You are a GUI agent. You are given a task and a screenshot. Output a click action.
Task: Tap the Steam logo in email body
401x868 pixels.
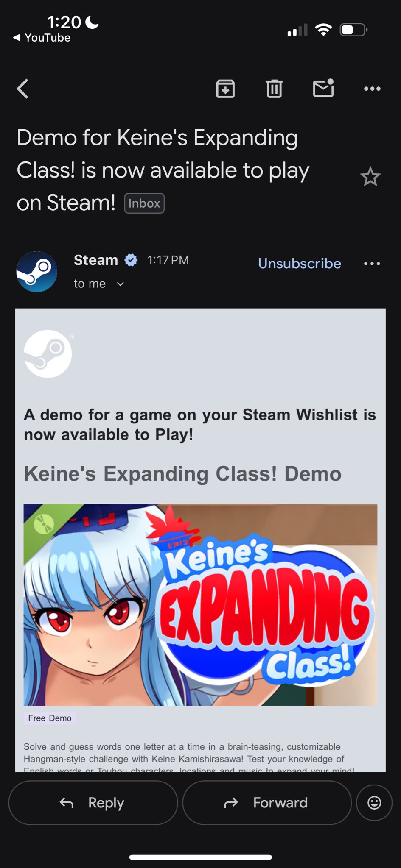click(x=48, y=354)
